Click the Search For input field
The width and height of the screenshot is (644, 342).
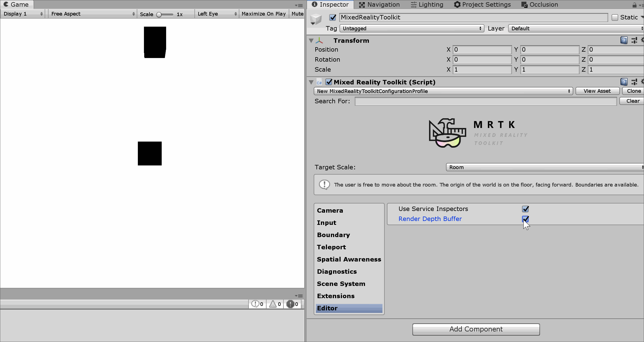click(485, 101)
